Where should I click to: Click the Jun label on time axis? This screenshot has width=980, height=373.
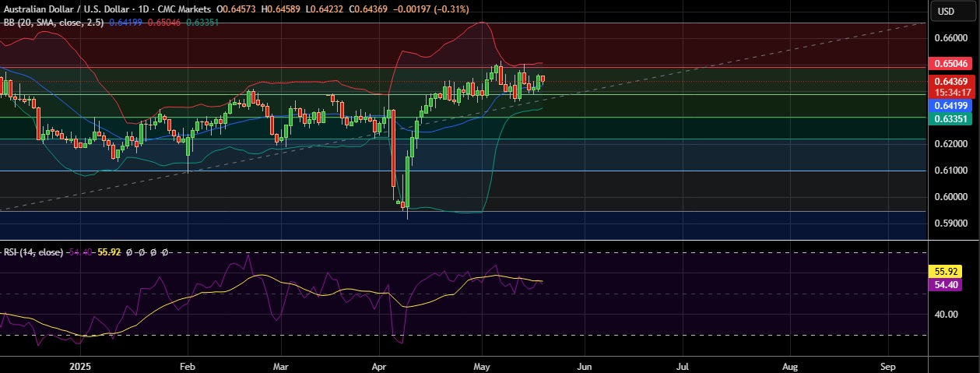(585, 364)
